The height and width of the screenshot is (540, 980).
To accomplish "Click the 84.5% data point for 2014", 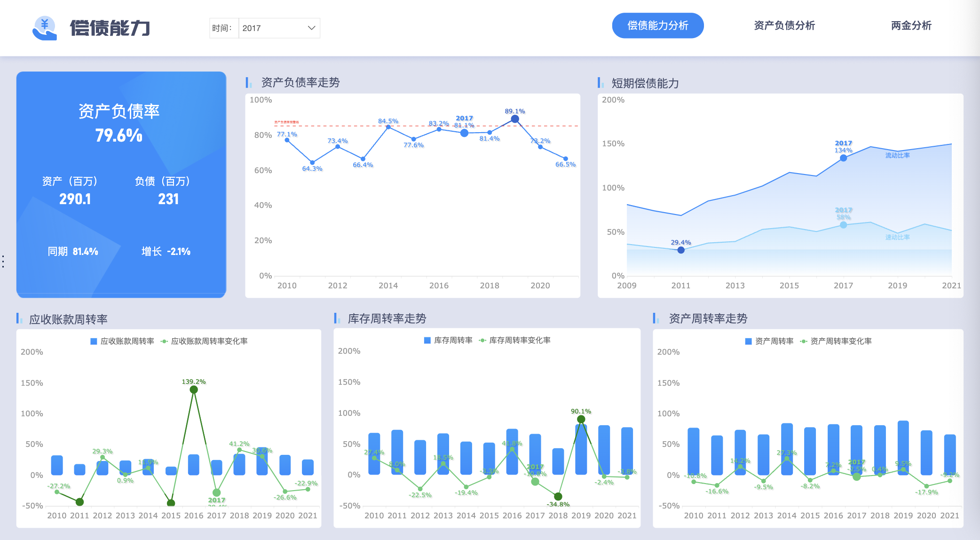I will tap(388, 127).
